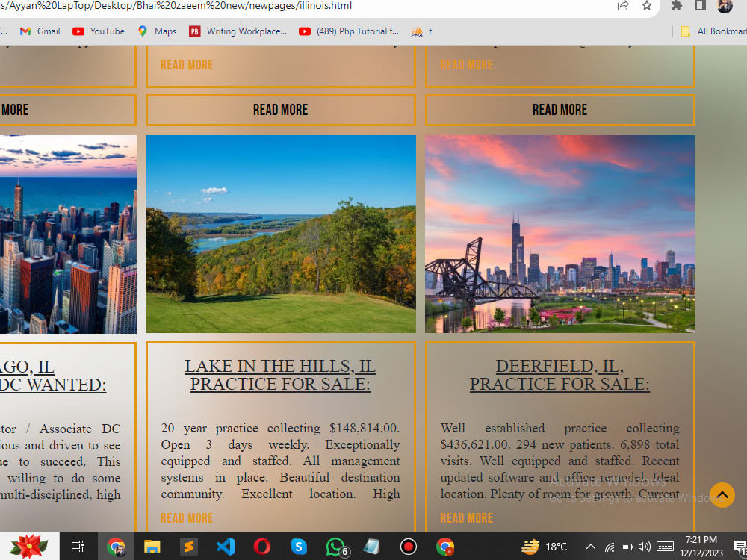The height and width of the screenshot is (560, 747).
Task: Show hidden system tray icons
Action: point(590,547)
